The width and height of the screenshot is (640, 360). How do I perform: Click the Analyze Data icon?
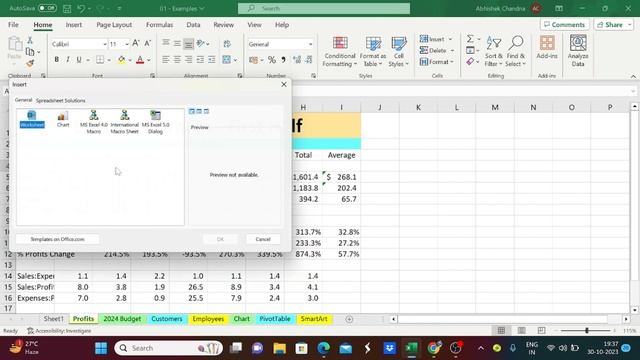(x=578, y=51)
